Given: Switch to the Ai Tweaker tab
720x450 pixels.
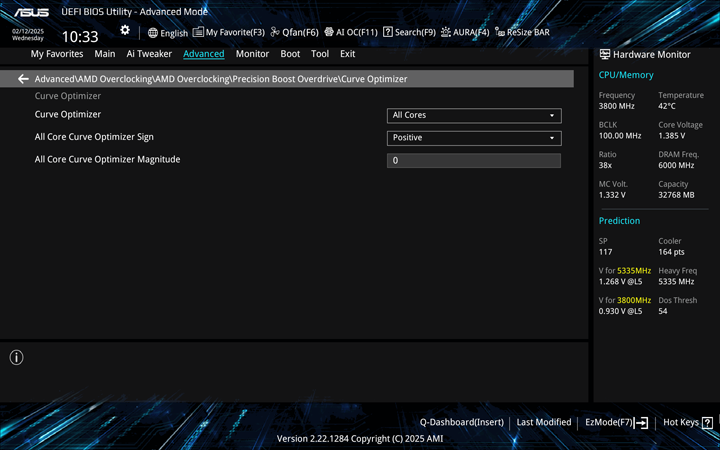Looking at the screenshot, I should [149, 54].
